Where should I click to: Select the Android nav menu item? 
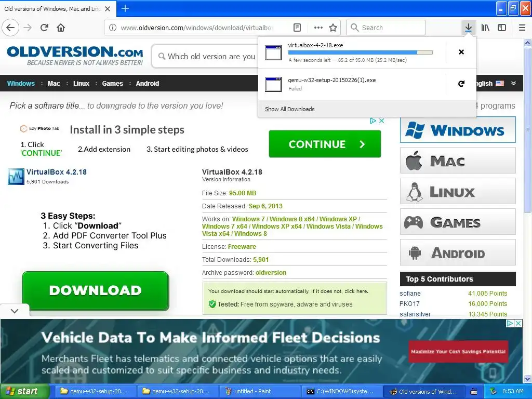point(147,84)
